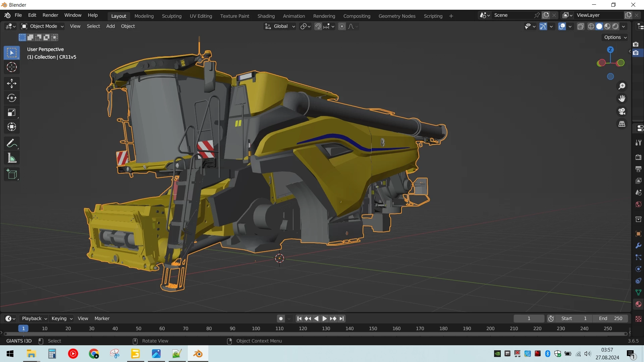
Task: Open the Material properties tab
Action: (x=638, y=304)
